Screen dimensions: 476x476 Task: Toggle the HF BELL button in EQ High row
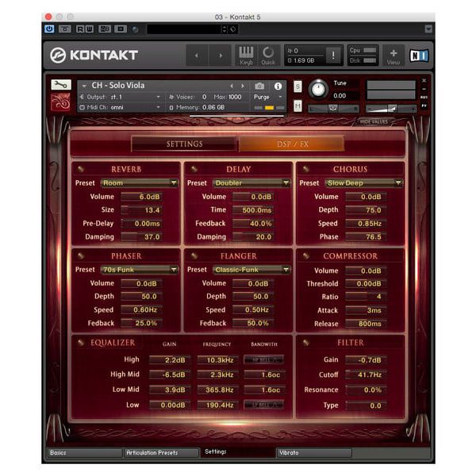[x=264, y=359]
